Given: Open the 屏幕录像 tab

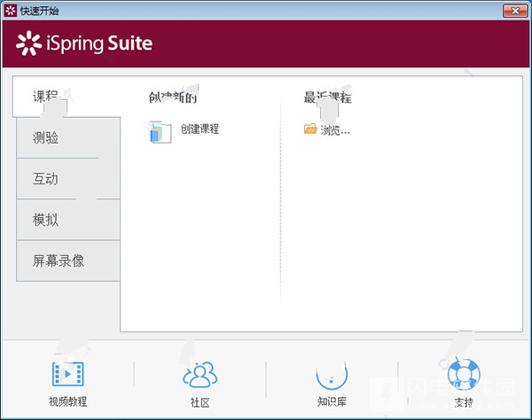Looking at the screenshot, I should point(68,261).
